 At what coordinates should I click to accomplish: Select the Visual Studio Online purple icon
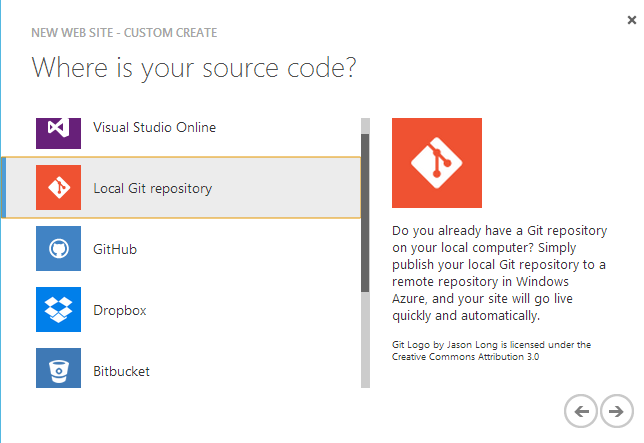coord(58,133)
